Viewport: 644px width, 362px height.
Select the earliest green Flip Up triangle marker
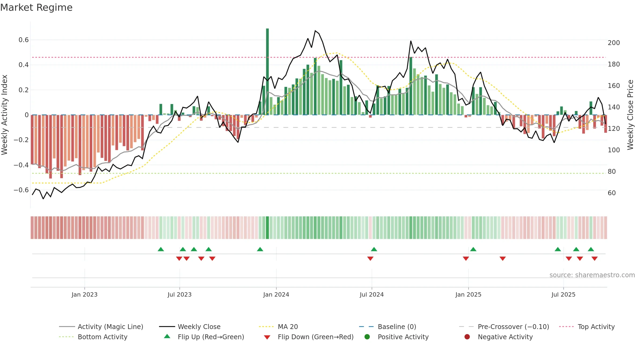click(161, 249)
